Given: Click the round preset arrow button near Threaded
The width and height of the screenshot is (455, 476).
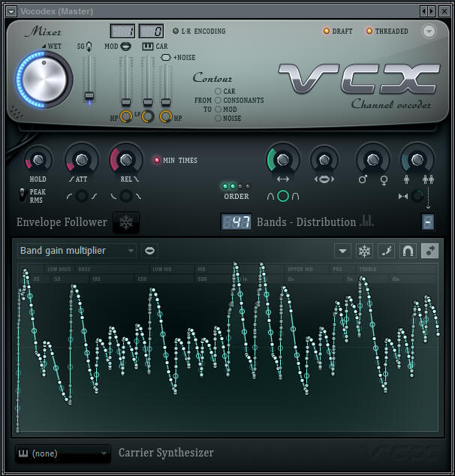Looking at the screenshot, I should pyautogui.click(x=429, y=32).
